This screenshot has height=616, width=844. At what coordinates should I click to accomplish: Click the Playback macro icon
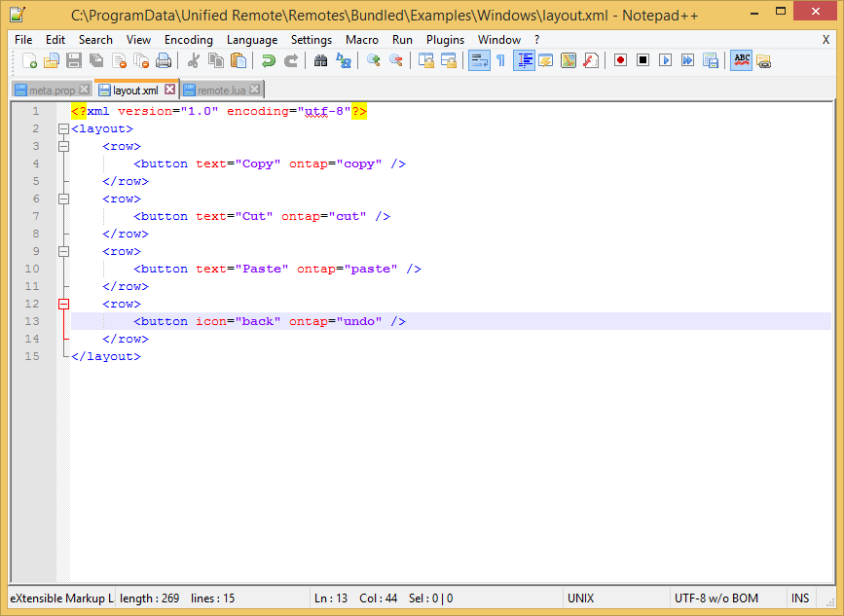pos(665,60)
